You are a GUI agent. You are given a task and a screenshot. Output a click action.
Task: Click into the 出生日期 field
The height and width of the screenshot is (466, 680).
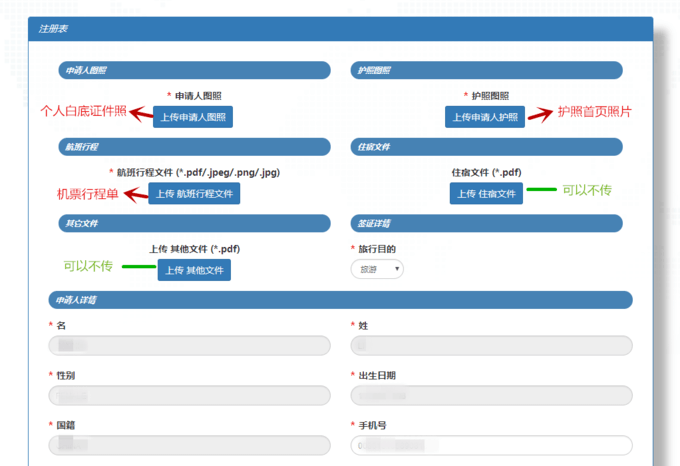[x=491, y=395]
